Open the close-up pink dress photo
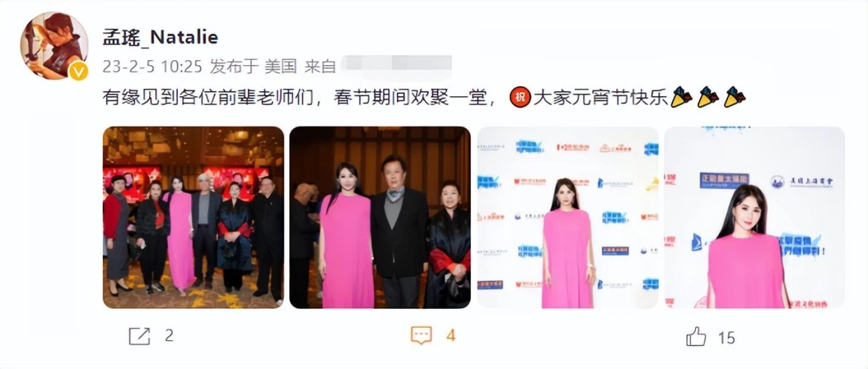 754,217
